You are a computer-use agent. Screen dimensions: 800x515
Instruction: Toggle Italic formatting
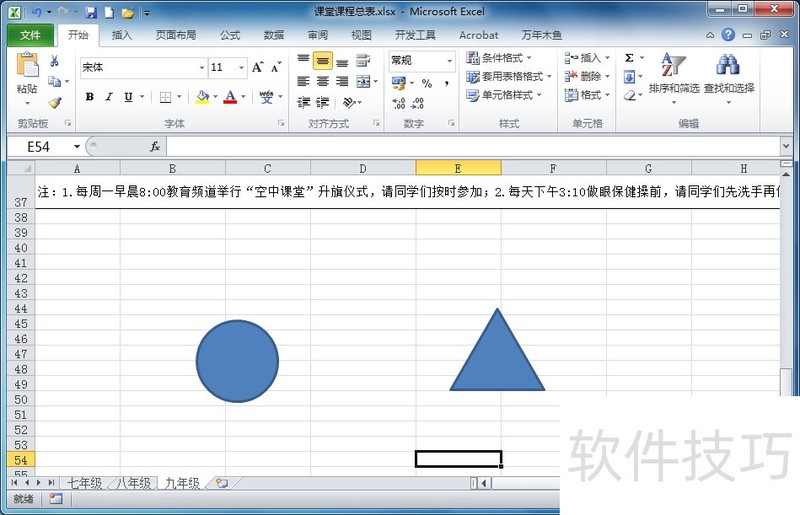pos(109,96)
